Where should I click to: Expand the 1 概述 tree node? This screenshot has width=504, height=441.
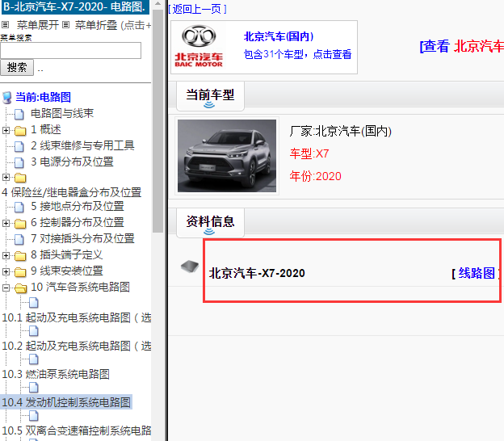6,130
